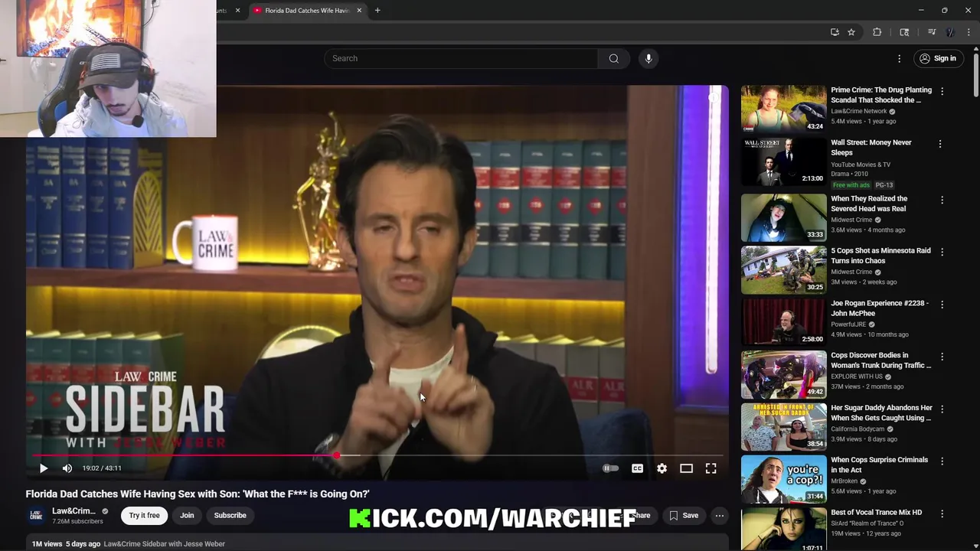Open When Cops Surprise Criminals video title
This screenshot has height=551, width=980.
[x=879, y=465]
